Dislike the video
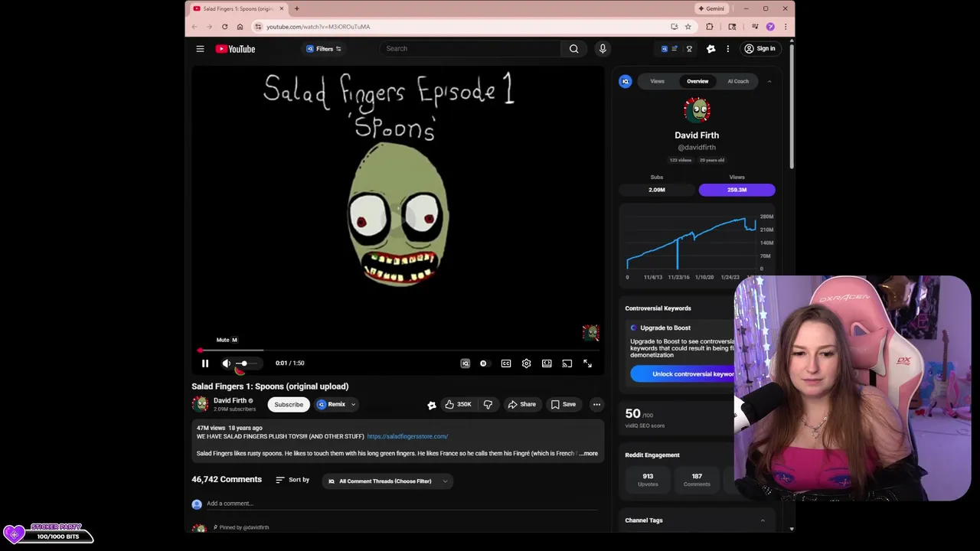The height and width of the screenshot is (551, 980). [x=488, y=404]
